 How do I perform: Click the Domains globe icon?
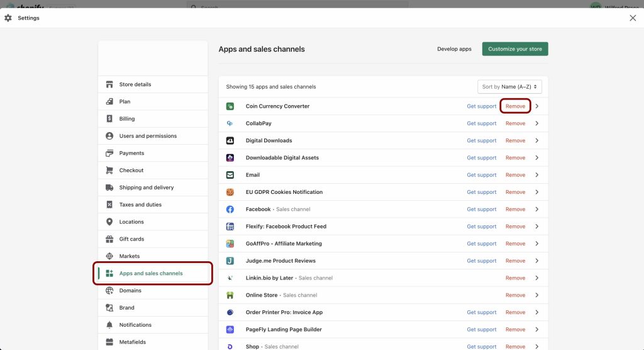click(109, 290)
